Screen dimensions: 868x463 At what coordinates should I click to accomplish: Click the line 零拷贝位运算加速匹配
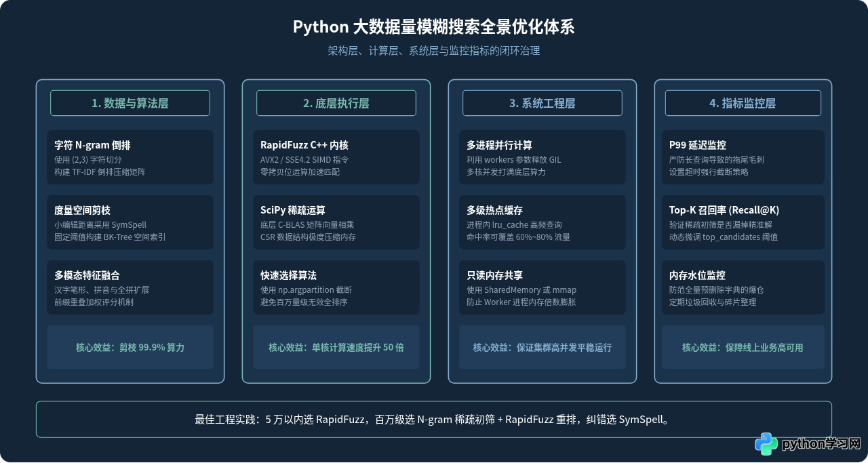[x=300, y=172]
